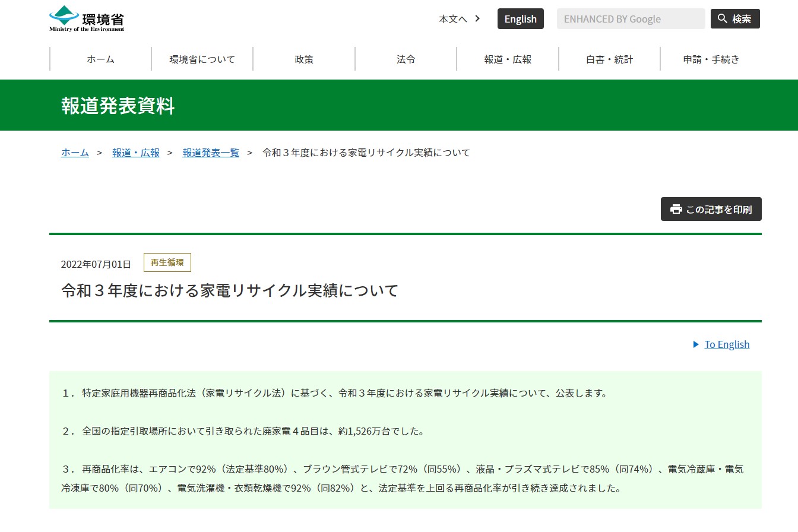Focus the Google search input field
This screenshot has width=798, height=532.
tap(631, 19)
